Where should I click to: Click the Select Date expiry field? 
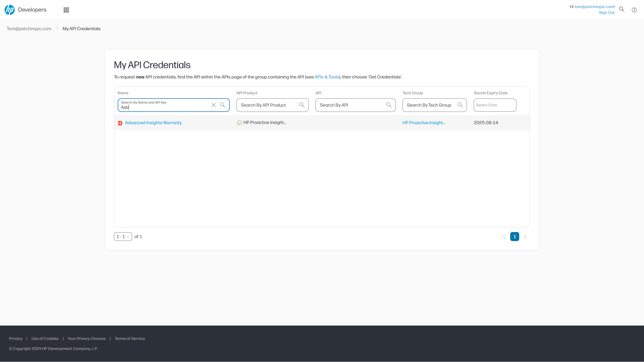495,105
